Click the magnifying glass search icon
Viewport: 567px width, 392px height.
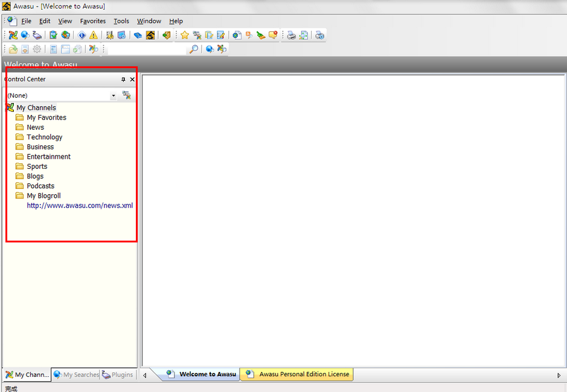193,49
